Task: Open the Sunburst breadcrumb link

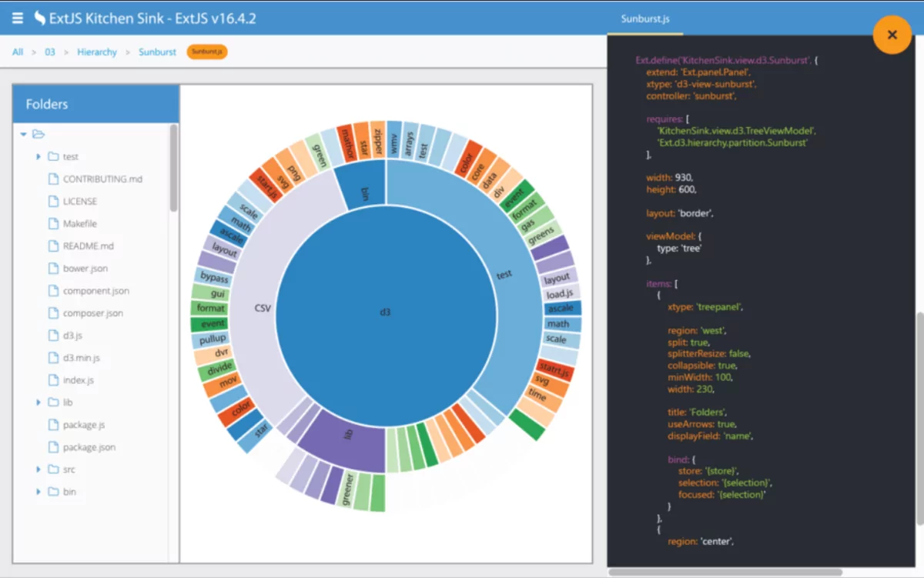Action: click(157, 52)
